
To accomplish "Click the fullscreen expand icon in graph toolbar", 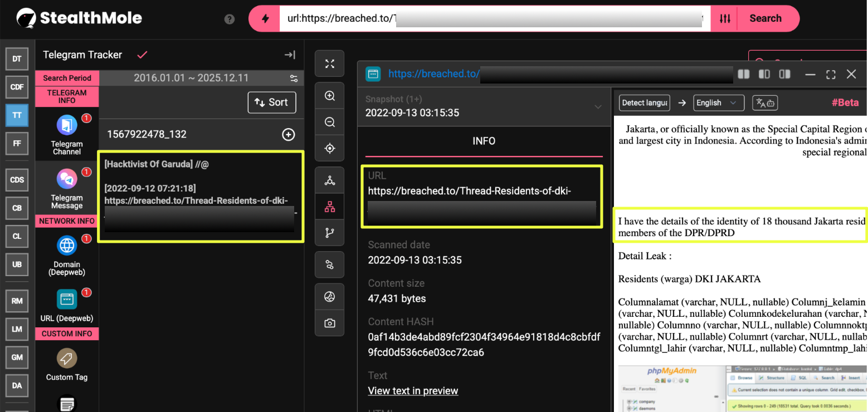I will coord(330,64).
